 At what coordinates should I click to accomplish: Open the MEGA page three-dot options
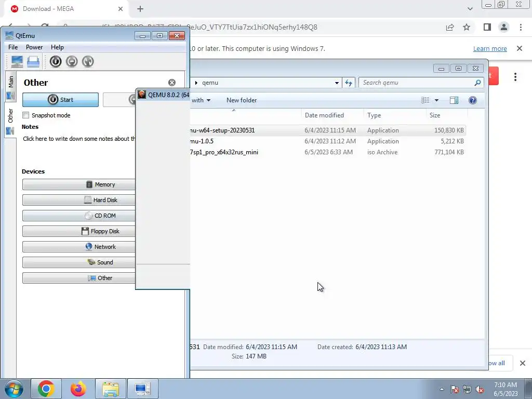[515, 77]
